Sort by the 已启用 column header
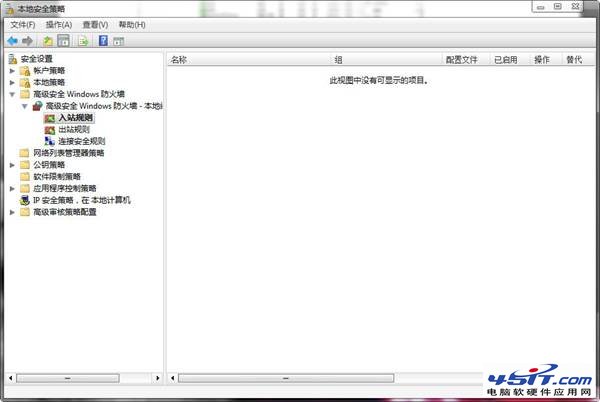600x402 pixels. 510,60
